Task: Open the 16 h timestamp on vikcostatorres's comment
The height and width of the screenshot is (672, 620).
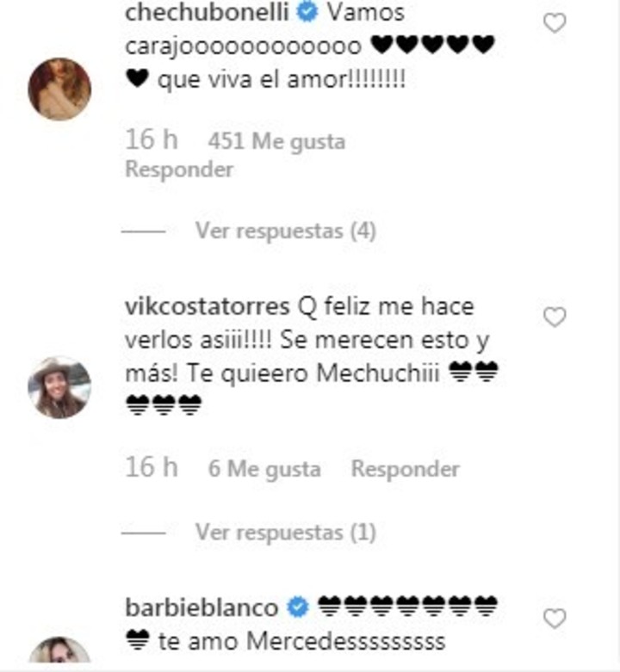Action: [x=152, y=467]
